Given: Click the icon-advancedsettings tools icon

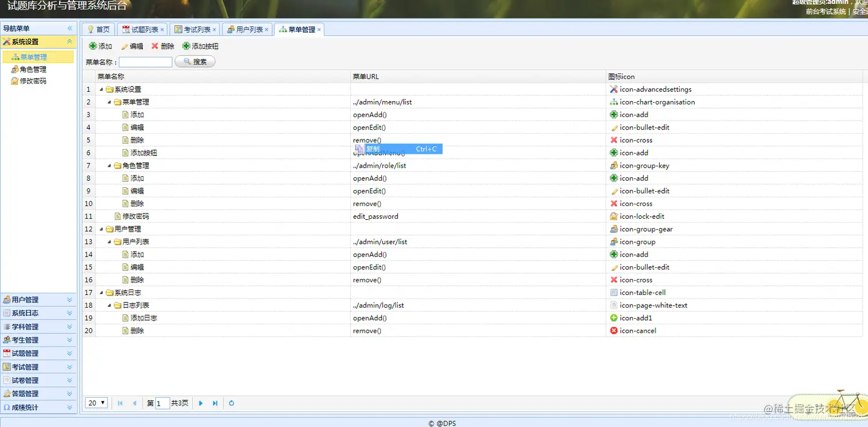Looking at the screenshot, I should (614, 90).
